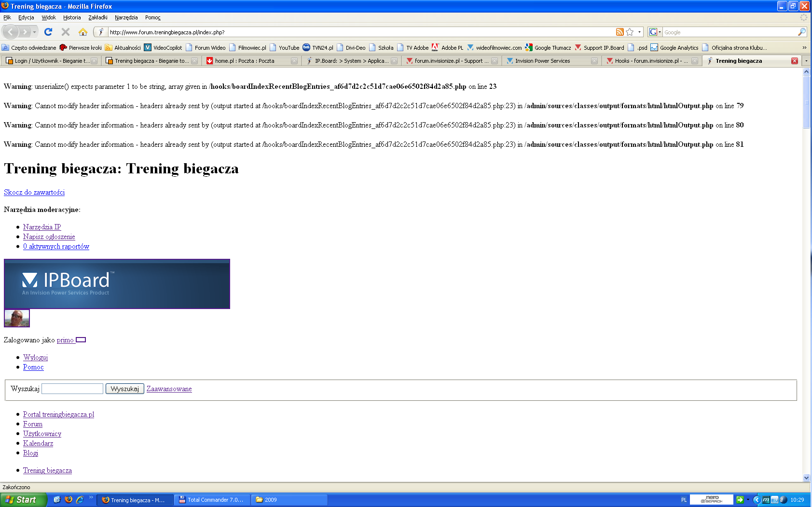
Task: Open the back/forward history dropdown arrow
Action: point(35,32)
